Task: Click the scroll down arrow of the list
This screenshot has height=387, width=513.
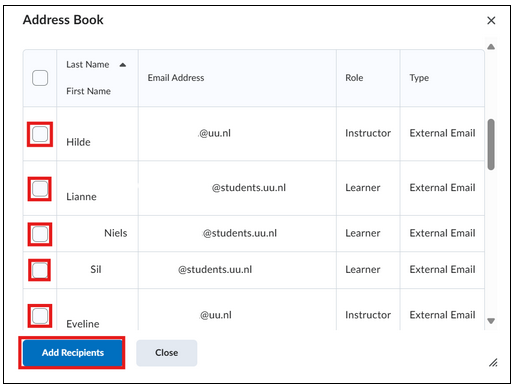Action: point(491,321)
